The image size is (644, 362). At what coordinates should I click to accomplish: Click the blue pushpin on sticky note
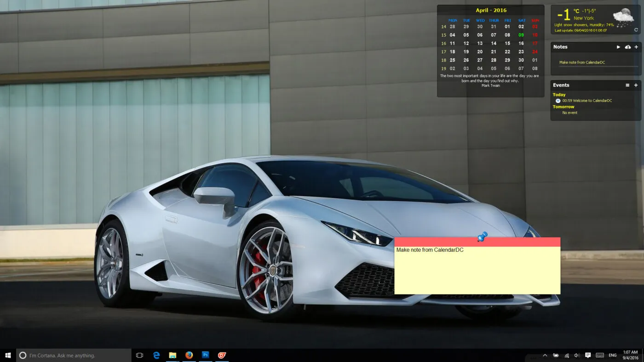482,237
